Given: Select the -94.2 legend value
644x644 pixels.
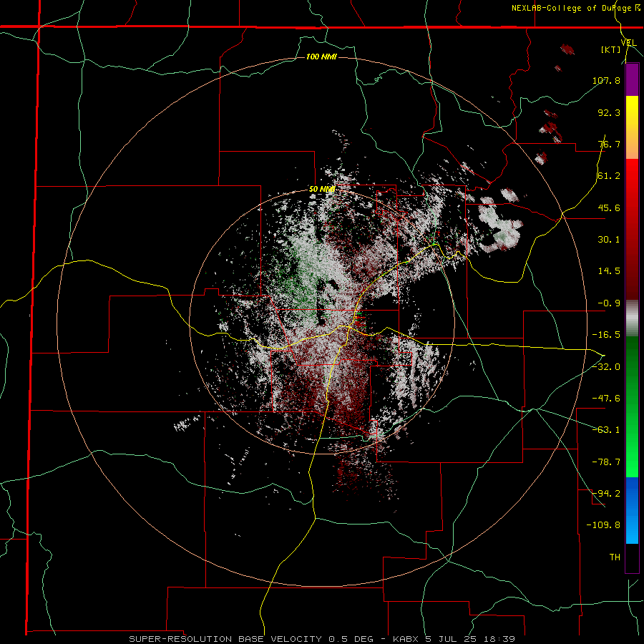Looking at the screenshot, I should tap(606, 494).
